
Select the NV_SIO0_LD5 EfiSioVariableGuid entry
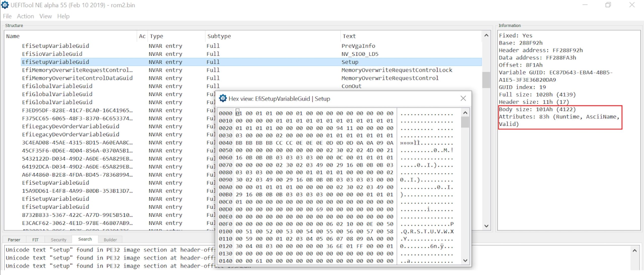[52, 54]
